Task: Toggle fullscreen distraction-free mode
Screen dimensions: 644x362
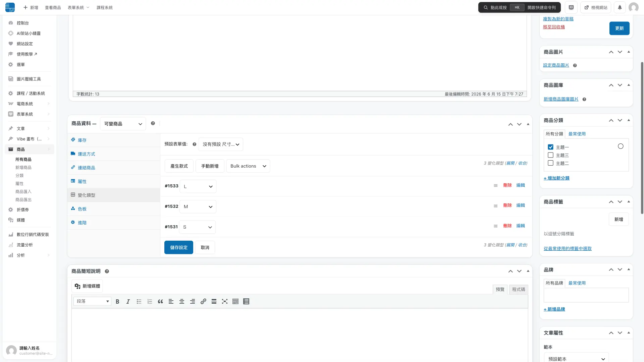Action: click(225, 301)
